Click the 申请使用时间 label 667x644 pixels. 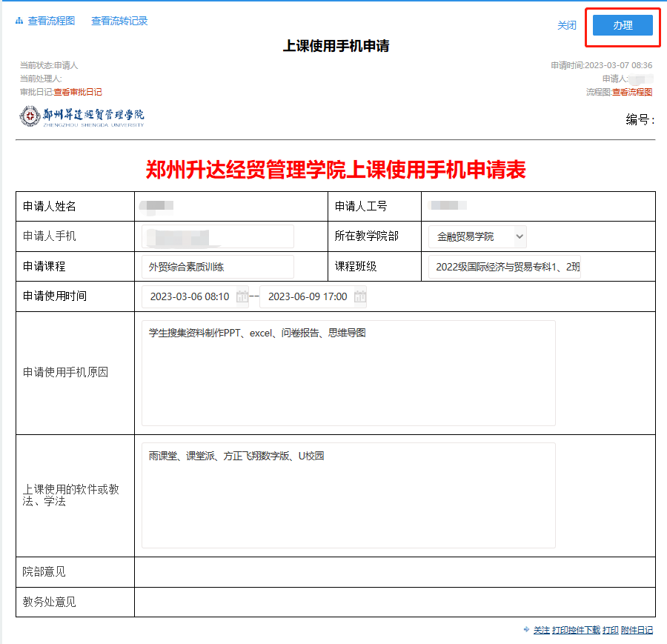tap(54, 296)
